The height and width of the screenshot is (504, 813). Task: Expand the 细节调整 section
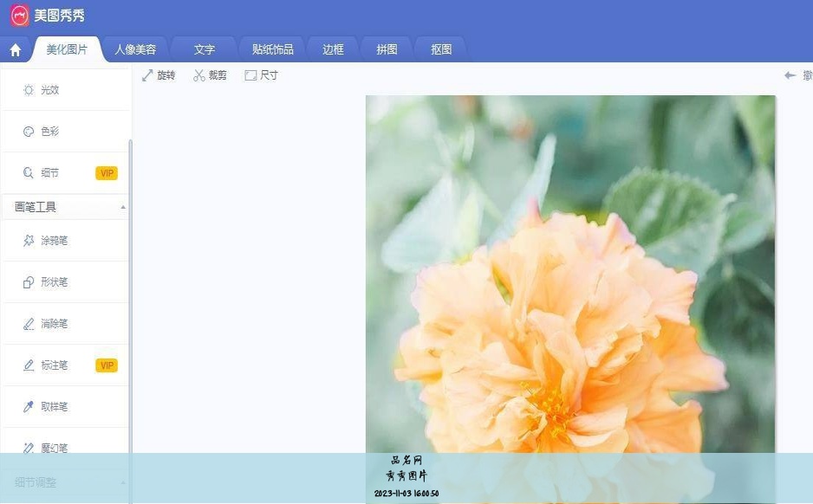123,482
